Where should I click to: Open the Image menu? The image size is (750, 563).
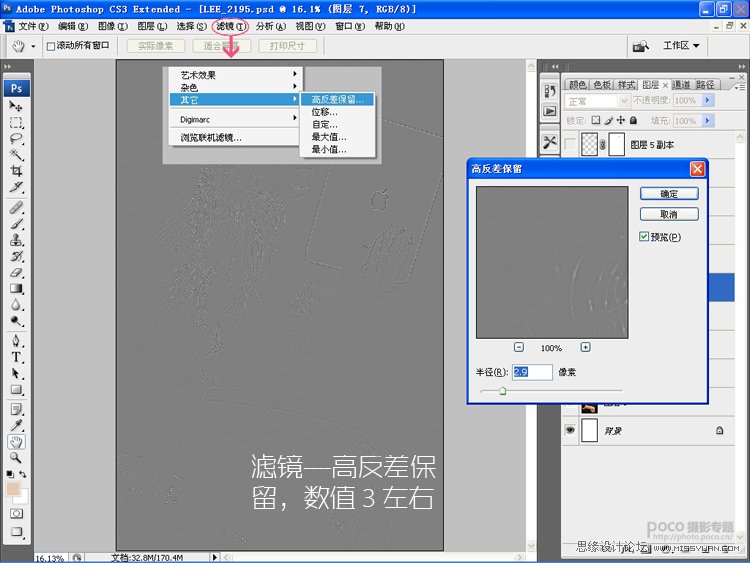pos(112,26)
